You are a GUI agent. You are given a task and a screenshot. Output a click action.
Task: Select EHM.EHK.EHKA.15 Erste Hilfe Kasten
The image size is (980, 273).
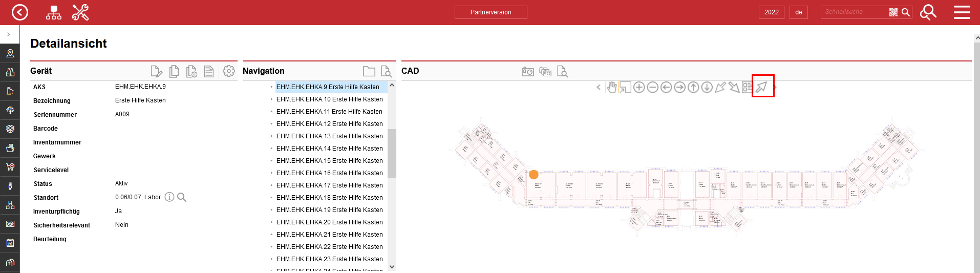coord(329,161)
